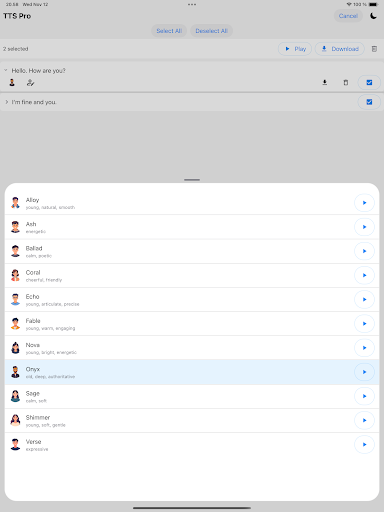Click the Wi-Fi icon in status bar
Screen dimensions: 384x512
[349, 4]
